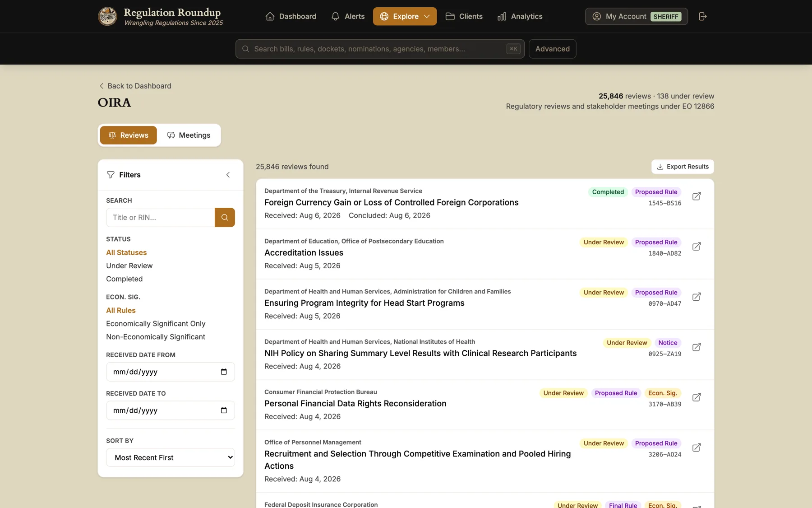Click RIN 0970-AD47
Image resolution: width=812 pixels, height=508 pixels.
point(665,304)
